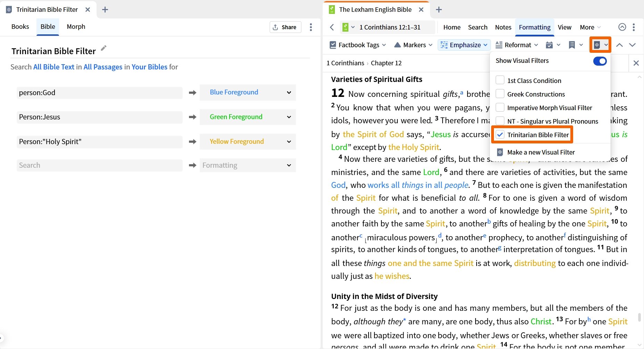The width and height of the screenshot is (644, 349).
Task: Check the 1st Class Condition filter
Action: click(x=500, y=80)
